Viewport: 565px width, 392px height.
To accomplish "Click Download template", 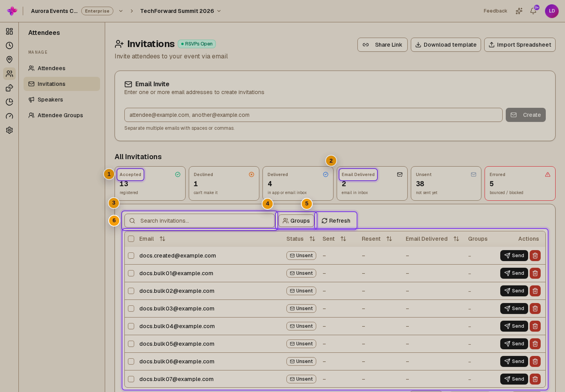I will (446, 45).
